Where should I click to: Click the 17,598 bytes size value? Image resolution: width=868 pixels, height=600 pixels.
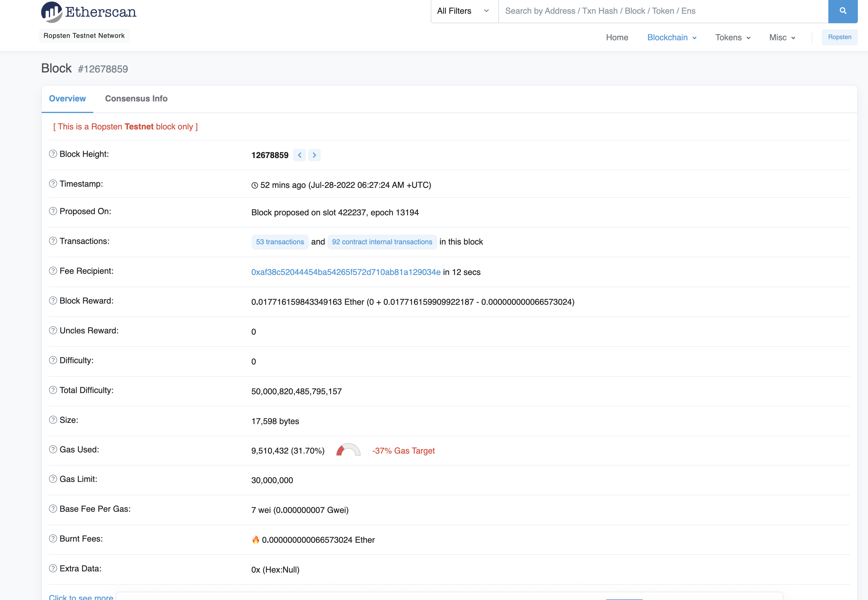tap(275, 421)
